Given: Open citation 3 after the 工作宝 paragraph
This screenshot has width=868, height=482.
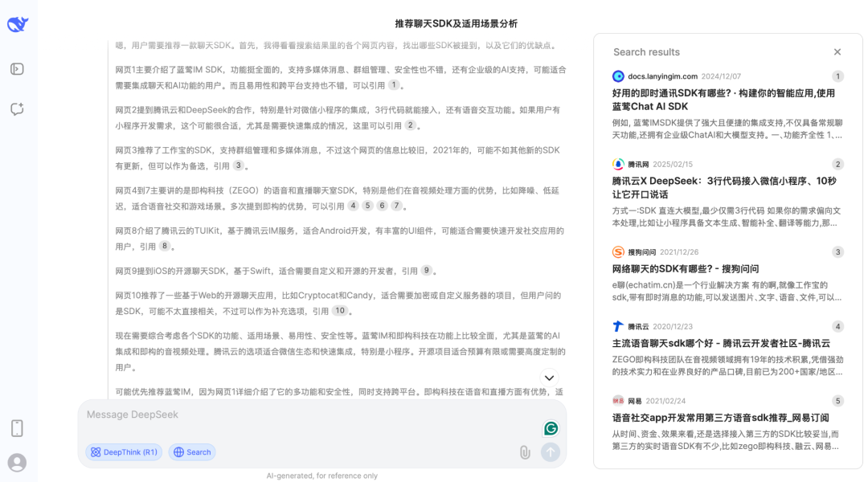Looking at the screenshot, I should 238,165.
